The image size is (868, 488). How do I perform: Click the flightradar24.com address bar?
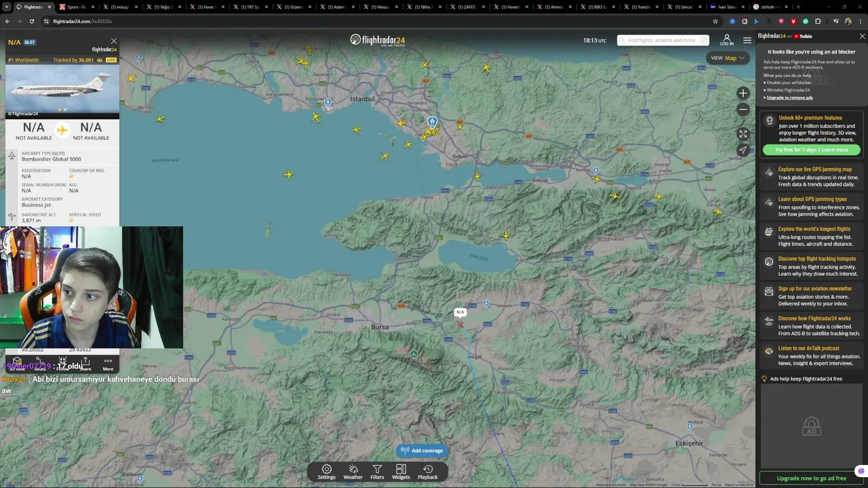tap(380, 21)
